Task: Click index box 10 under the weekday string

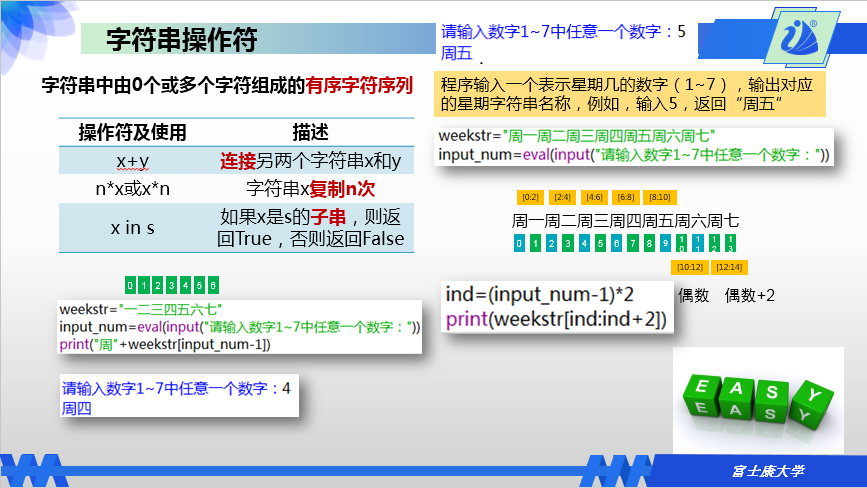Action: tap(682, 243)
